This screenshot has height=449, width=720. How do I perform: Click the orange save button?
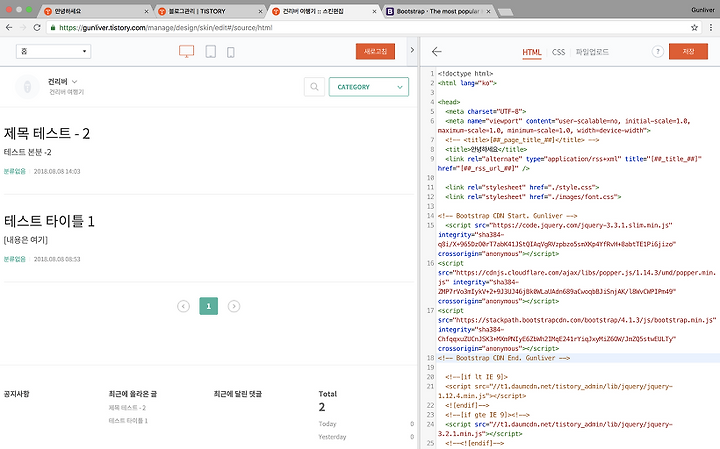tap(688, 51)
